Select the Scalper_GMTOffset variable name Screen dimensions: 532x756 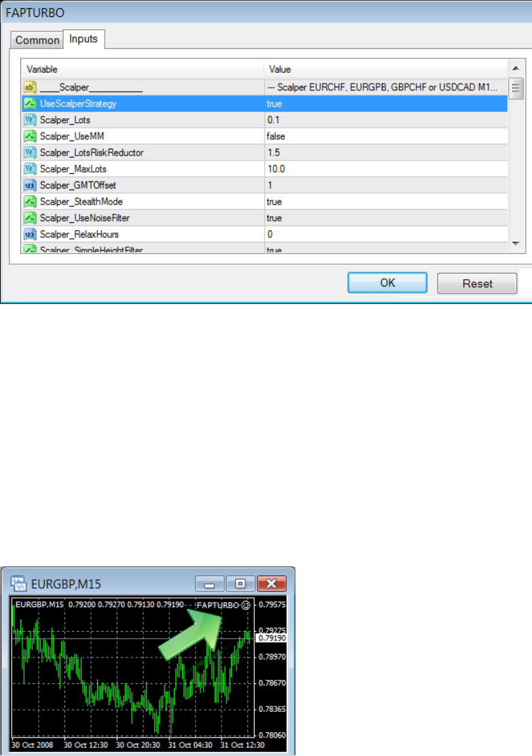[78, 185]
